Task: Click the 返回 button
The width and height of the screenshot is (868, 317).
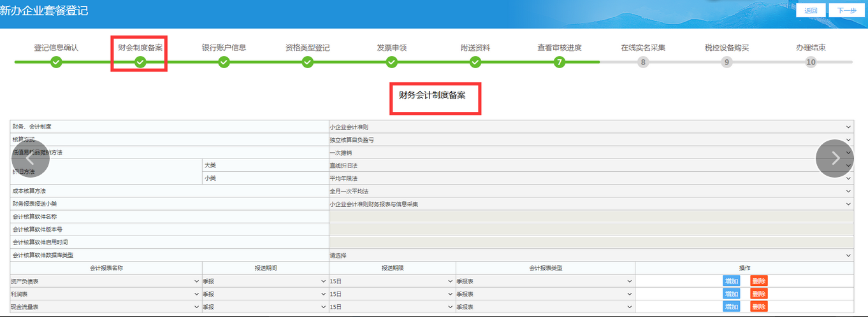Action: coord(811,10)
